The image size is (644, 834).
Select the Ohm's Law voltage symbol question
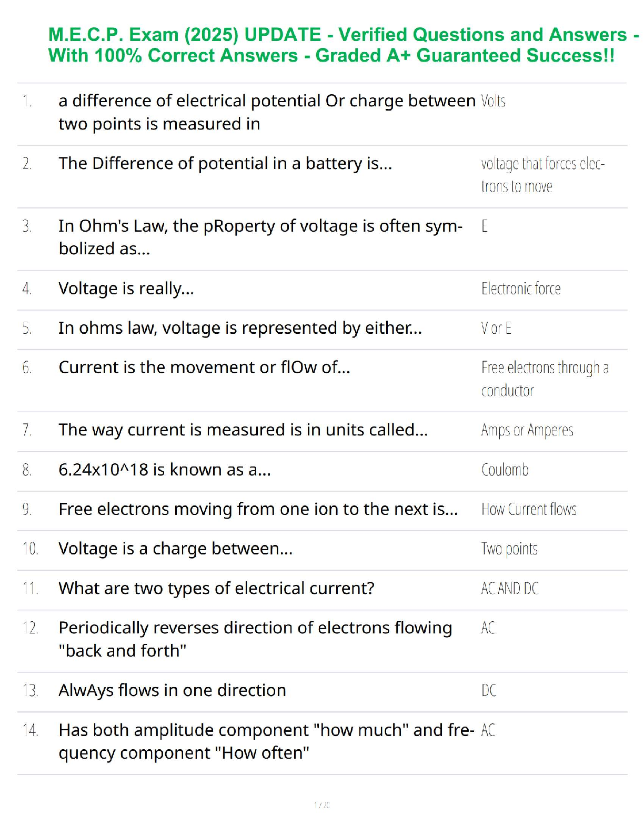pyautogui.click(x=260, y=237)
